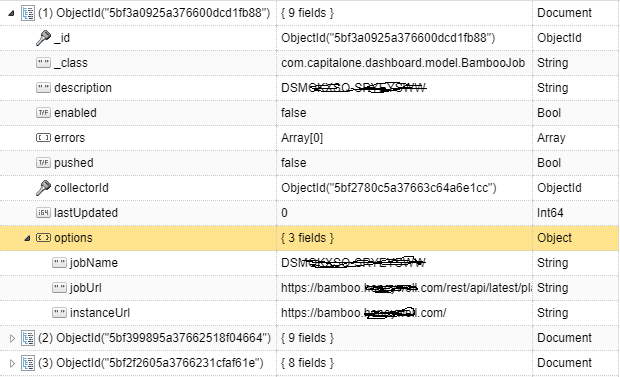Click the enabled value false
Image resolution: width=620 pixels, height=377 pixels.
click(x=293, y=113)
